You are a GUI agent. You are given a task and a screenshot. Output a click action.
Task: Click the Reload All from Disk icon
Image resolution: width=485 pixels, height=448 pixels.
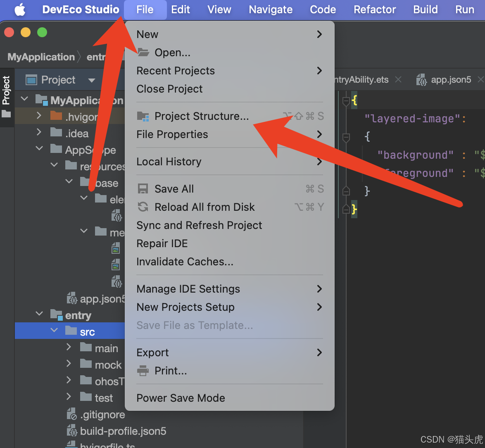(x=143, y=207)
